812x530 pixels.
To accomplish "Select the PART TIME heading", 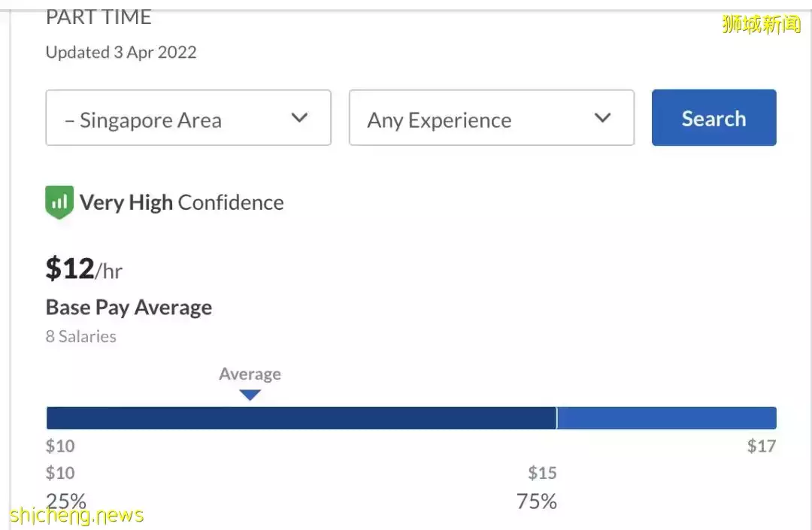I will tap(98, 17).
